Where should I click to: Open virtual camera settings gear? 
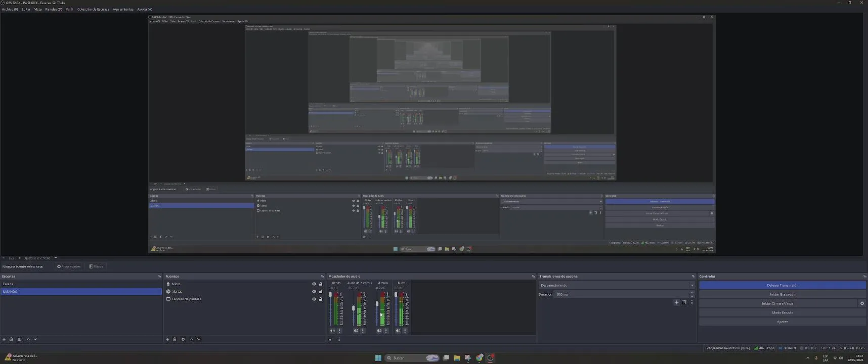point(862,303)
